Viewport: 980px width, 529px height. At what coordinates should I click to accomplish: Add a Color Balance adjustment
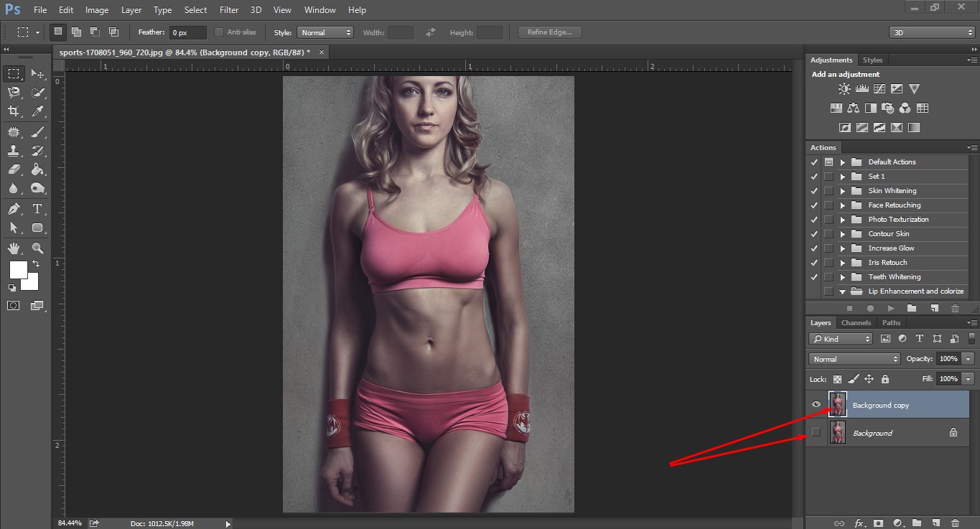(x=853, y=108)
